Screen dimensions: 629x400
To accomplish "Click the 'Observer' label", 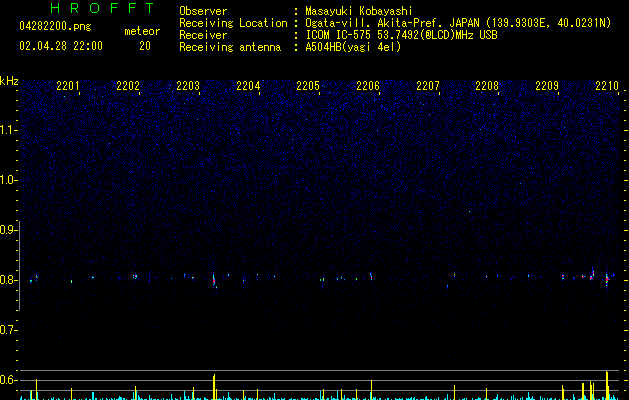I will point(203,11).
